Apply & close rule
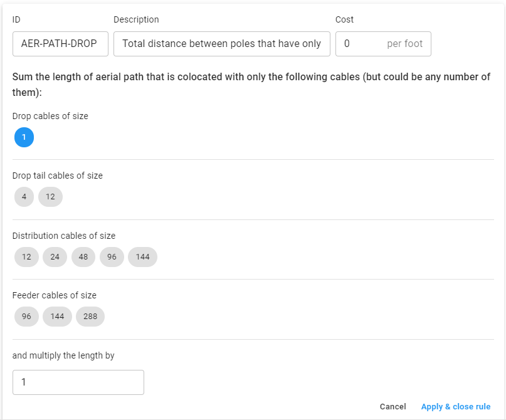Screen dimensions: 506x420 click(456, 406)
